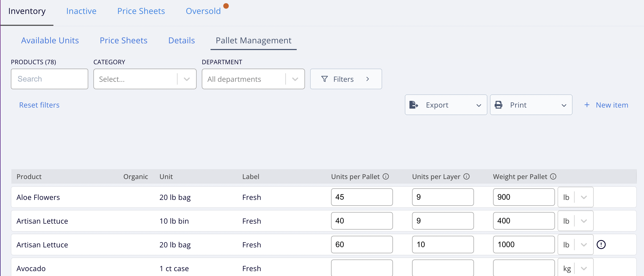Click the Organic column header
The width and height of the screenshot is (644, 276).
pos(136,177)
